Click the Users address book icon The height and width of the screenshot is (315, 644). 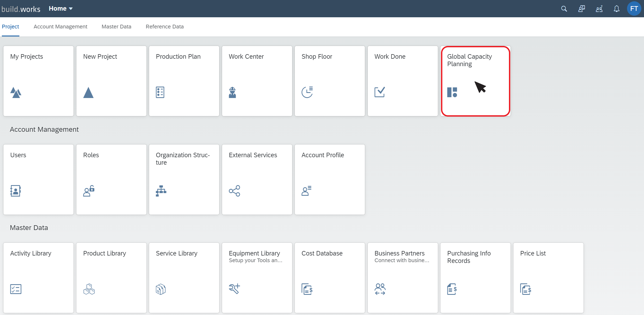(15, 191)
